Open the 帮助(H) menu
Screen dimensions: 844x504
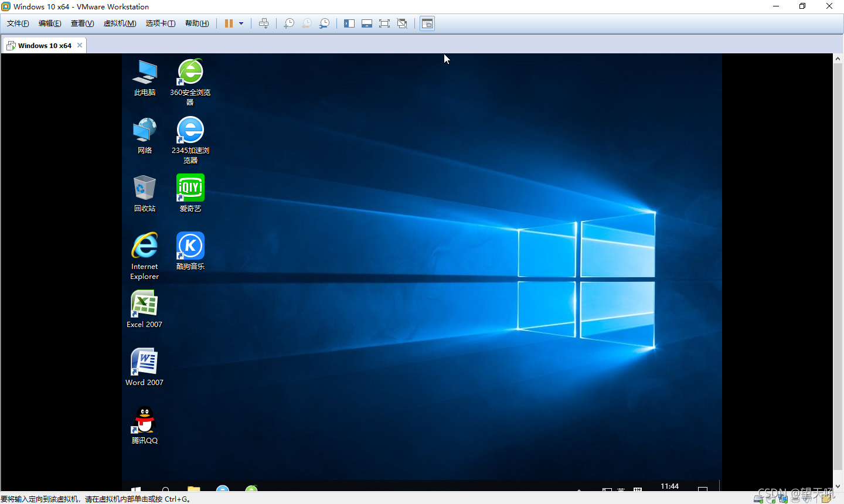point(197,23)
